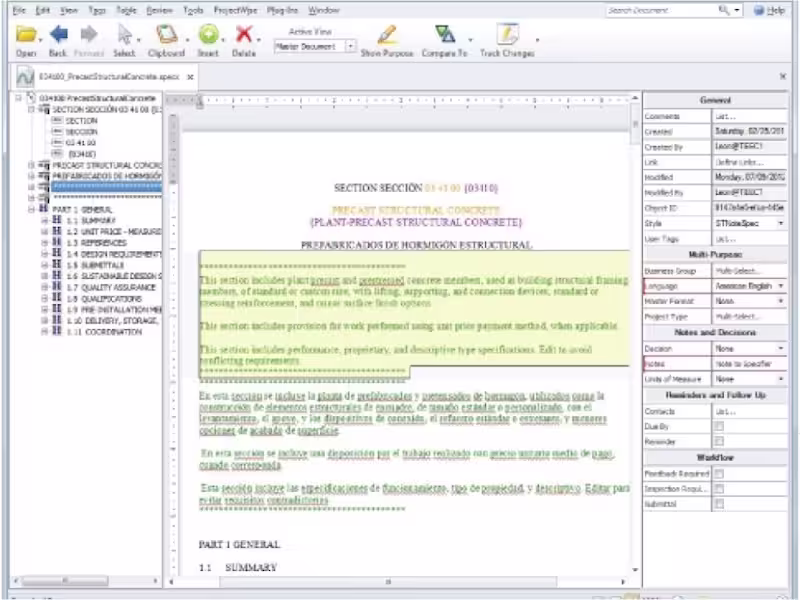Enable the Feedback Required checkbox
Image resolution: width=800 pixels, height=600 pixels.
tap(719, 474)
